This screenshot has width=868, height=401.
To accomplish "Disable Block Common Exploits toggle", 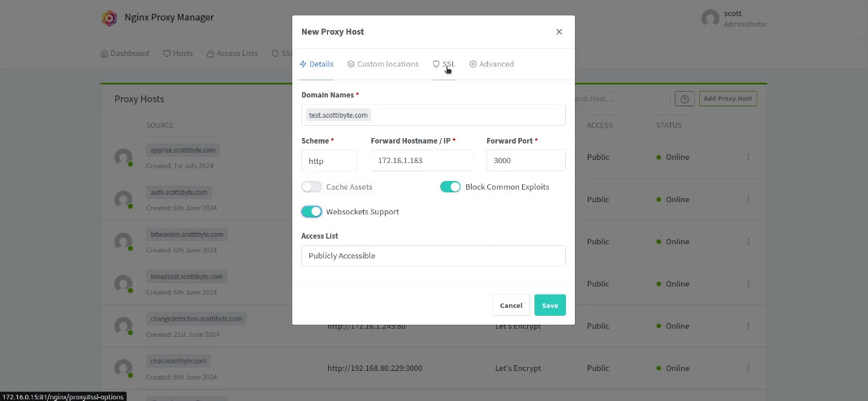I will 451,187.
